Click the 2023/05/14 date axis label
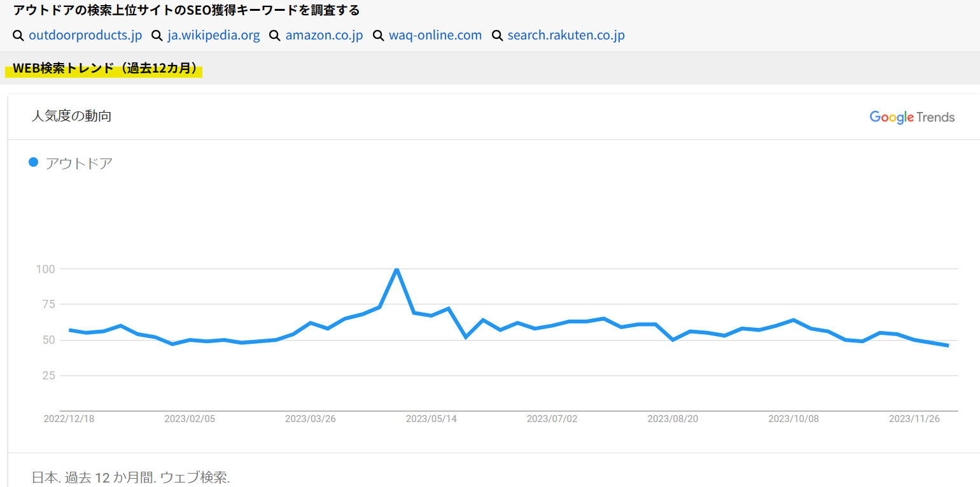 click(x=431, y=419)
